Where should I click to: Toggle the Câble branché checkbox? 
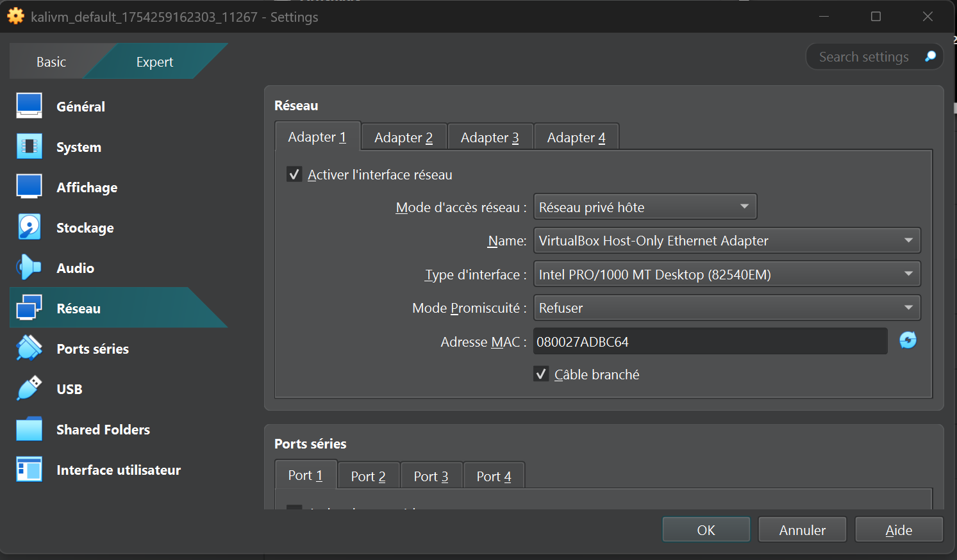pos(541,374)
